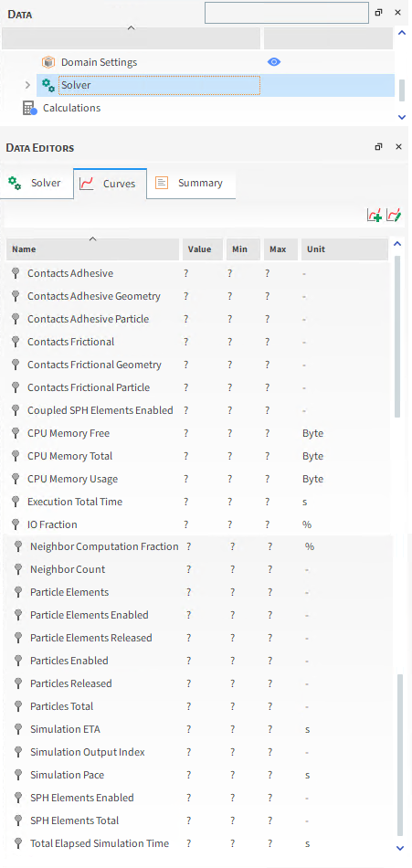
Task: Switch to the Curves tab
Action: tap(111, 184)
